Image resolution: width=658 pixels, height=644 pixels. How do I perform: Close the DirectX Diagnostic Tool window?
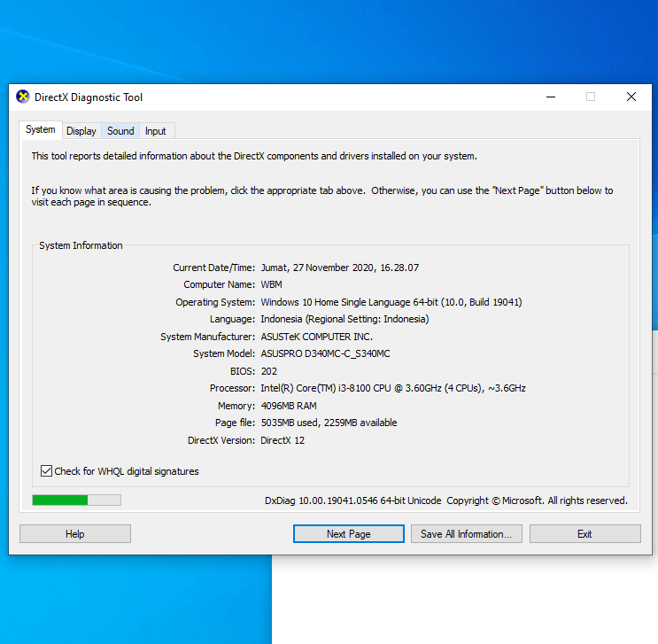[x=631, y=97]
